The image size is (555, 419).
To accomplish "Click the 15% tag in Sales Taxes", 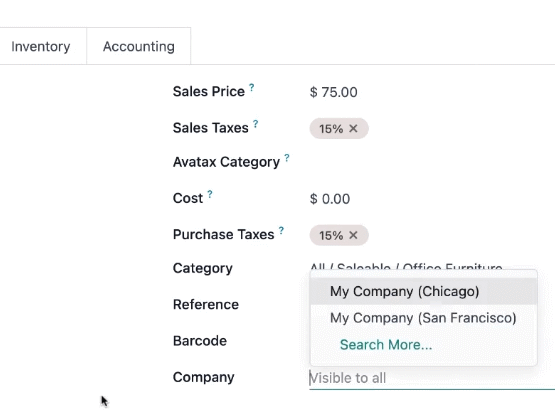I will coord(331,129).
